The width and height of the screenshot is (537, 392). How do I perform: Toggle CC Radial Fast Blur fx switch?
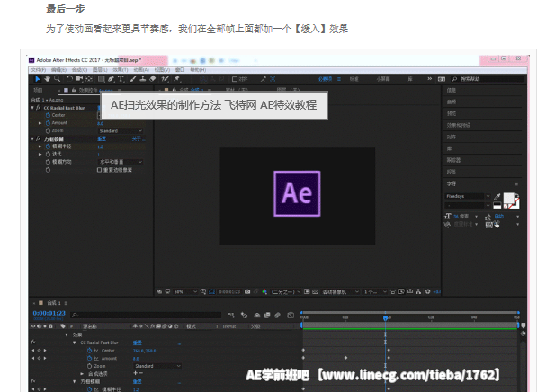click(38, 108)
